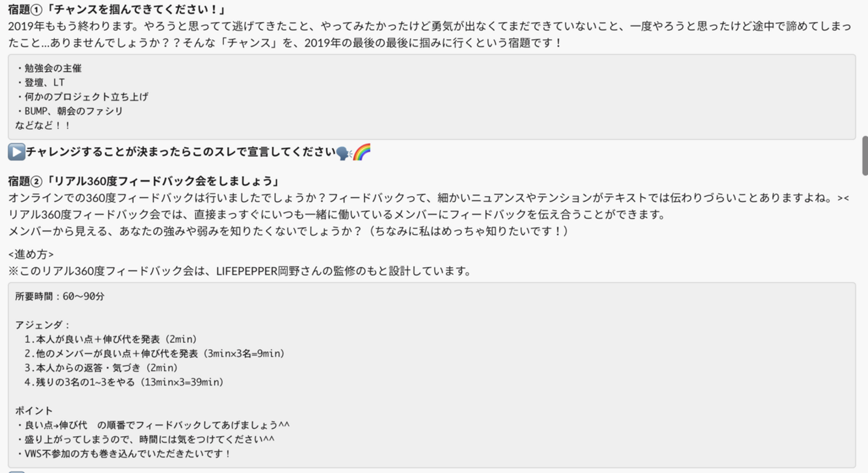
Task: Click the heading 宿題②「リアル360度フィードバック会をしましょう」
Action: point(145,182)
